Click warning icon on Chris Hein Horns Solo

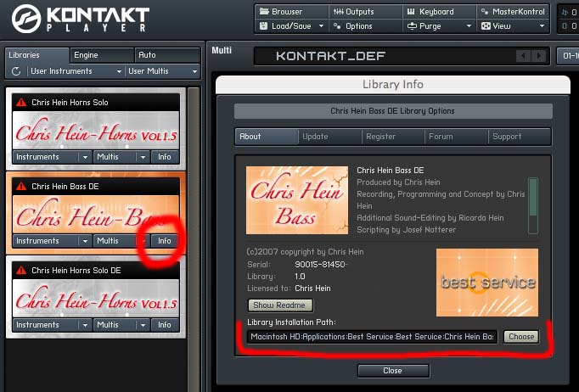(21, 103)
